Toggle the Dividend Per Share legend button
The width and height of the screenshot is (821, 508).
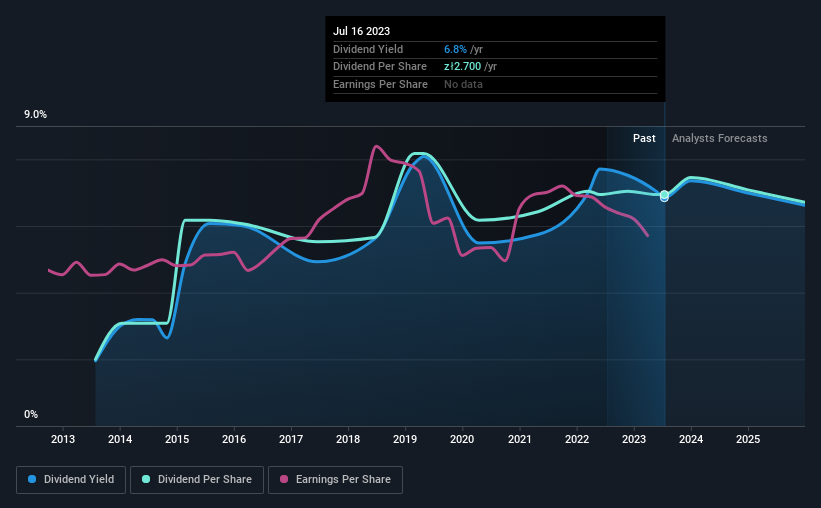(x=197, y=480)
